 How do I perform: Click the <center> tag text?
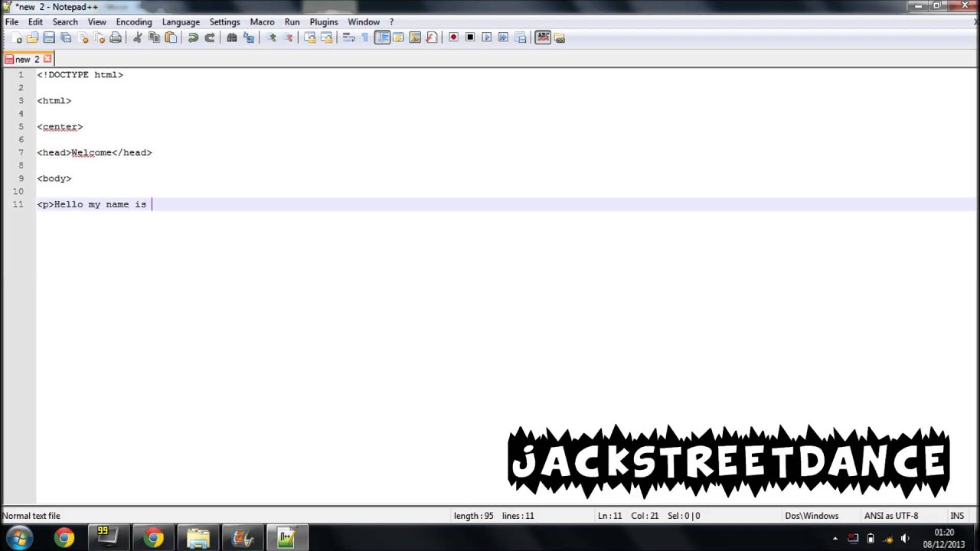(x=60, y=127)
